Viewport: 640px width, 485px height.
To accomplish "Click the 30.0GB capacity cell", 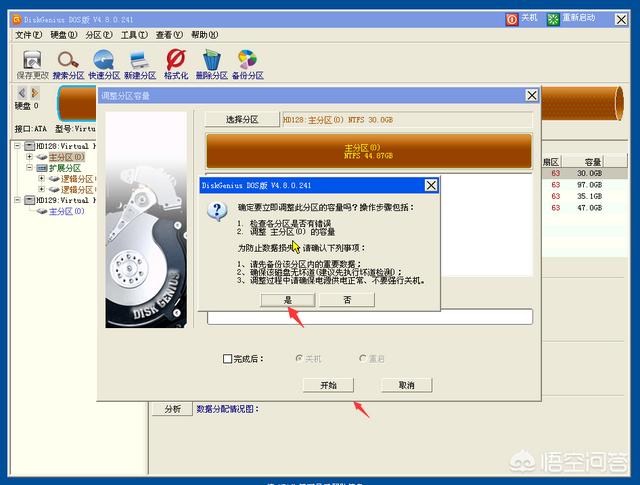I will click(x=589, y=174).
